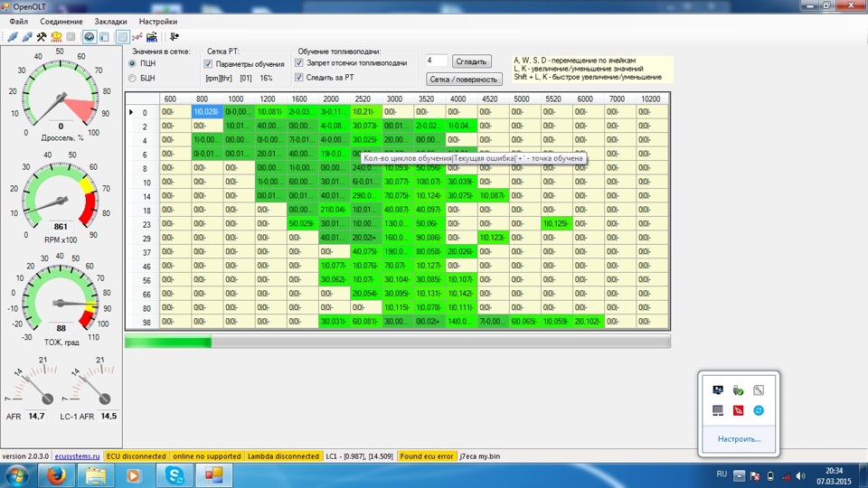Click the blue sync tray popup icon

tap(759, 410)
